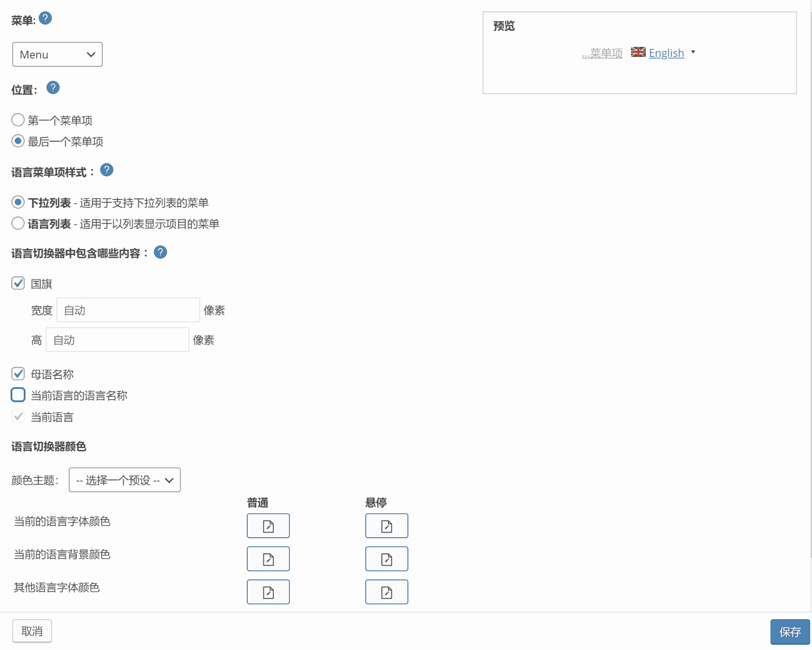Uncheck the 国旗 checkbox

click(x=18, y=283)
